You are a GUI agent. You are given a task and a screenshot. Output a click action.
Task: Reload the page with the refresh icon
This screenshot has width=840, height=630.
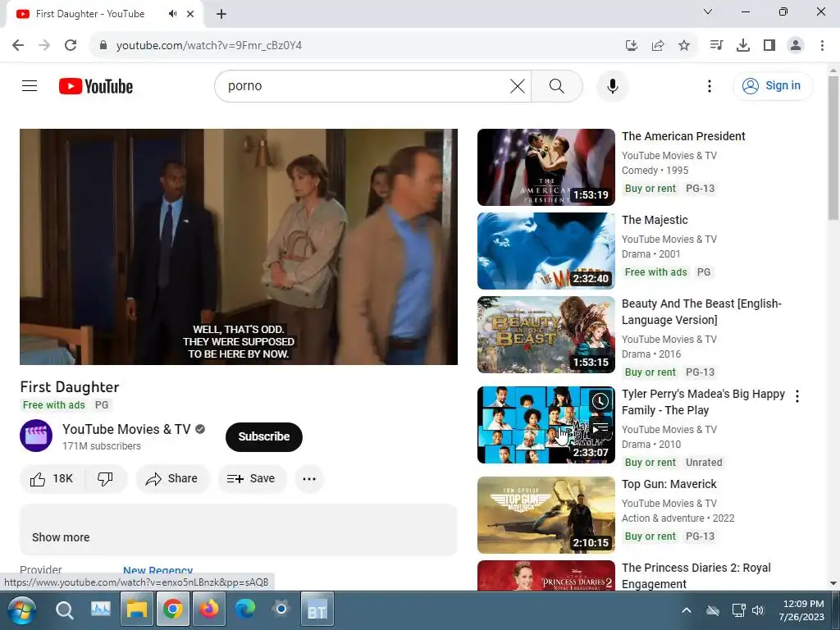point(71,45)
